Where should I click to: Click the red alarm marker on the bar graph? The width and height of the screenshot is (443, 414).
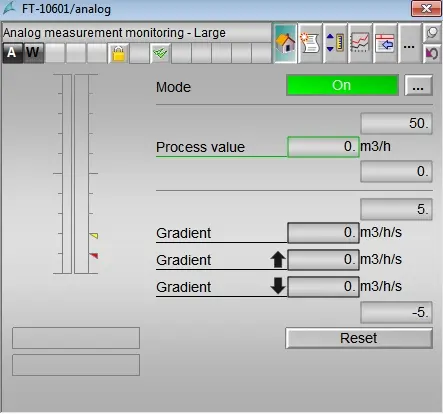point(94,256)
